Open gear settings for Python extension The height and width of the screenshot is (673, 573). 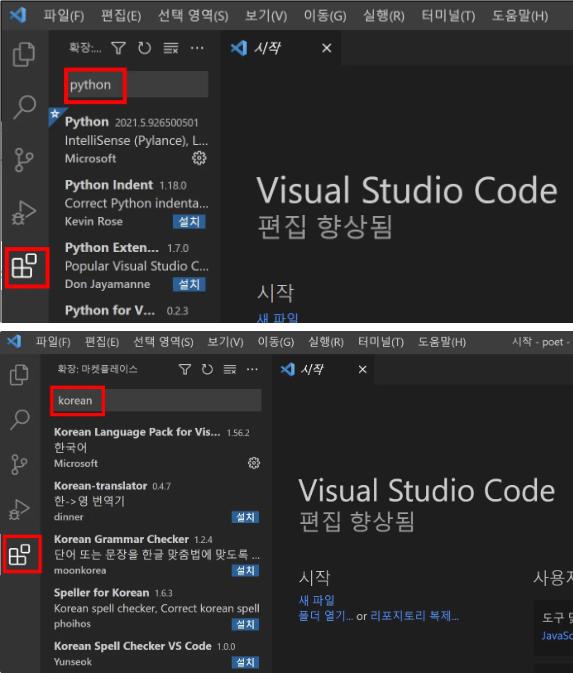pos(199,158)
